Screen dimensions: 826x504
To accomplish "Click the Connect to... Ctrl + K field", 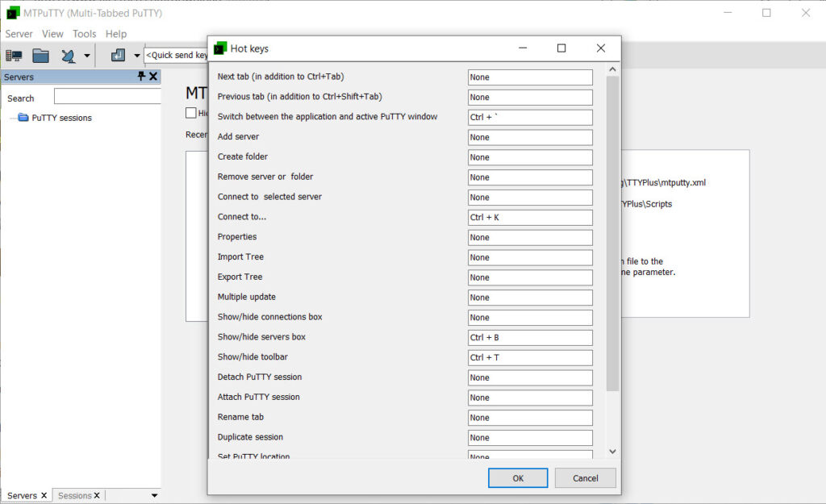I will coord(530,218).
